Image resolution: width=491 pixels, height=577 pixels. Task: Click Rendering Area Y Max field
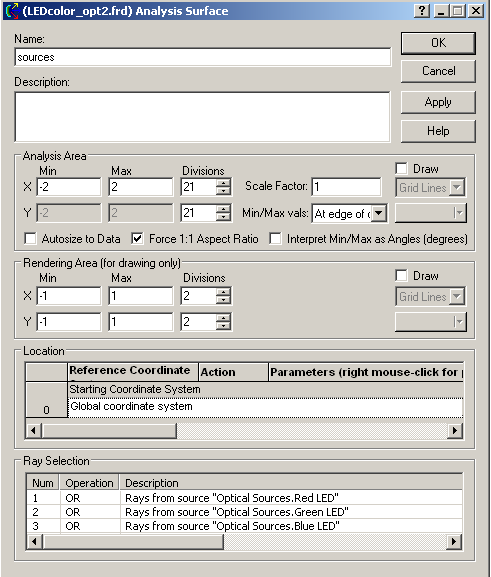[141, 322]
